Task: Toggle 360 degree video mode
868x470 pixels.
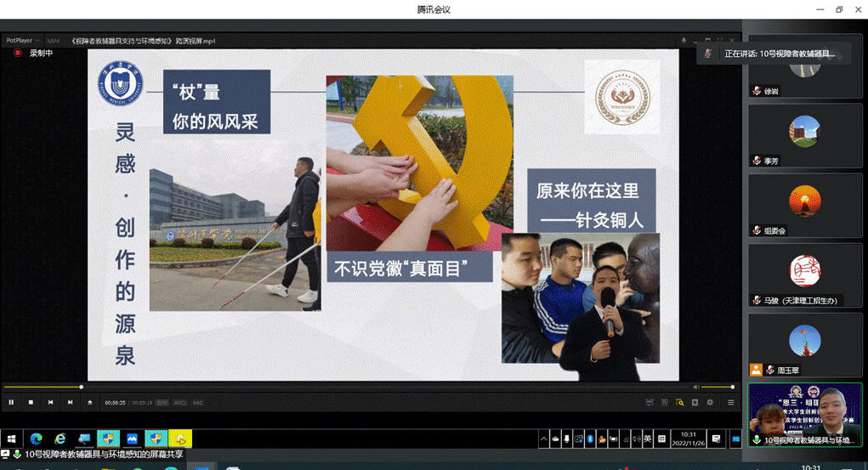Action: [x=650, y=402]
